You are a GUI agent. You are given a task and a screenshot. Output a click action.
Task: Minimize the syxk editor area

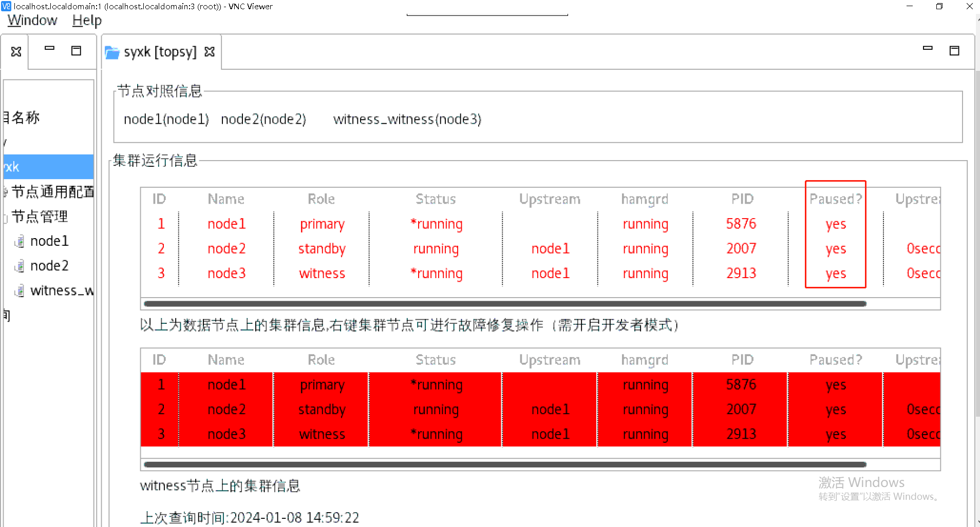click(x=928, y=48)
